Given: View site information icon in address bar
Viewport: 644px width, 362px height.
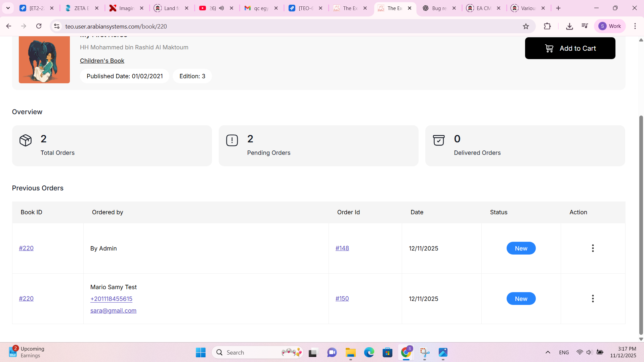Looking at the screenshot, I should [57, 26].
